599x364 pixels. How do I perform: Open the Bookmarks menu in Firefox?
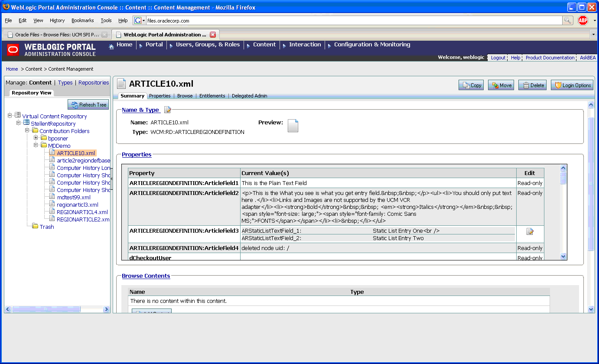pyautogui.click(x=82, y=20)
